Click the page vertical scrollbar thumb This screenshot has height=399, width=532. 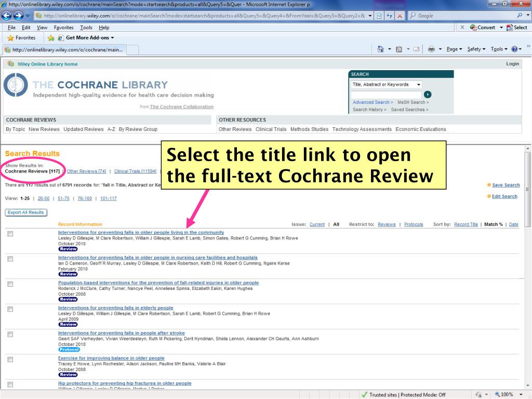528,189
